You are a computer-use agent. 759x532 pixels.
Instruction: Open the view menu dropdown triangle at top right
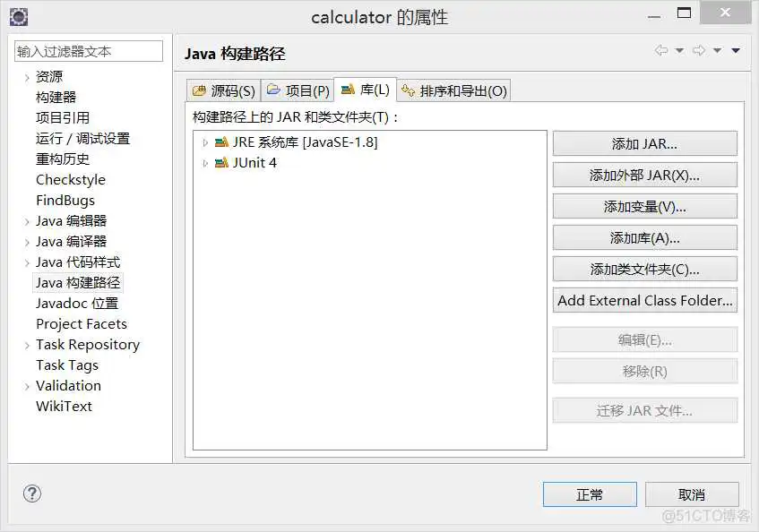pyautogui.click(x=736, y=51)
